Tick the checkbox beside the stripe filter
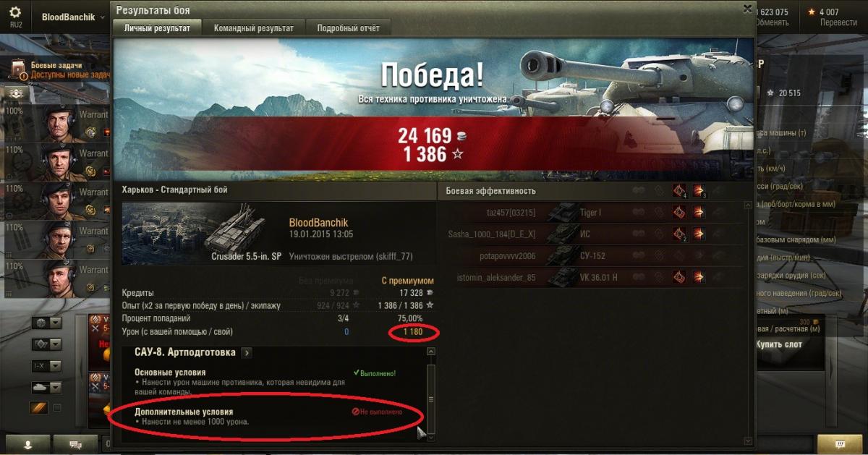868x455 pixels. pos(57,408)
